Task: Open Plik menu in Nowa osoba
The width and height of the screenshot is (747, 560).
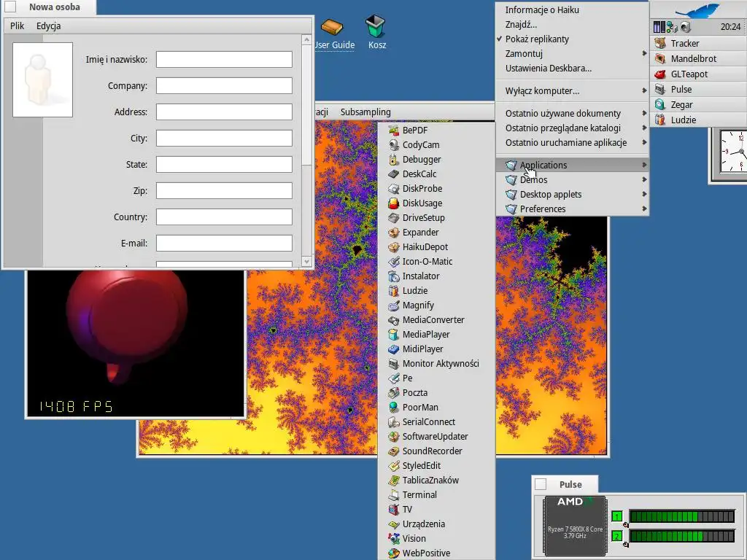Action: pyautogui.click(x=18, y=26)
